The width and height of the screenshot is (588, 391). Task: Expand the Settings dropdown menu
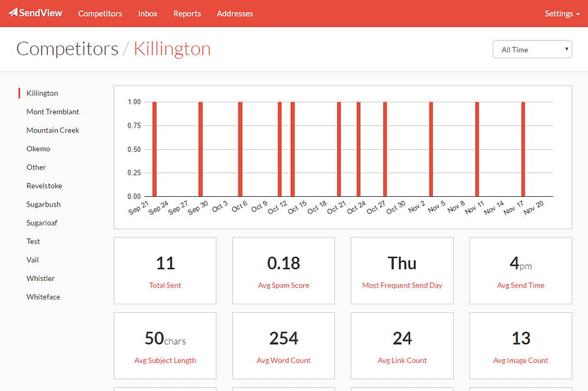click(x=562, y=14)
